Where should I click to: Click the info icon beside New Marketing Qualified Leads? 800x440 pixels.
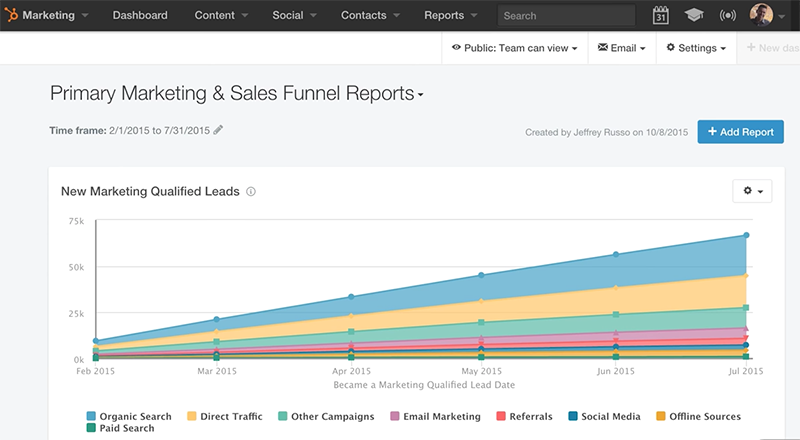tap(251, 191)
